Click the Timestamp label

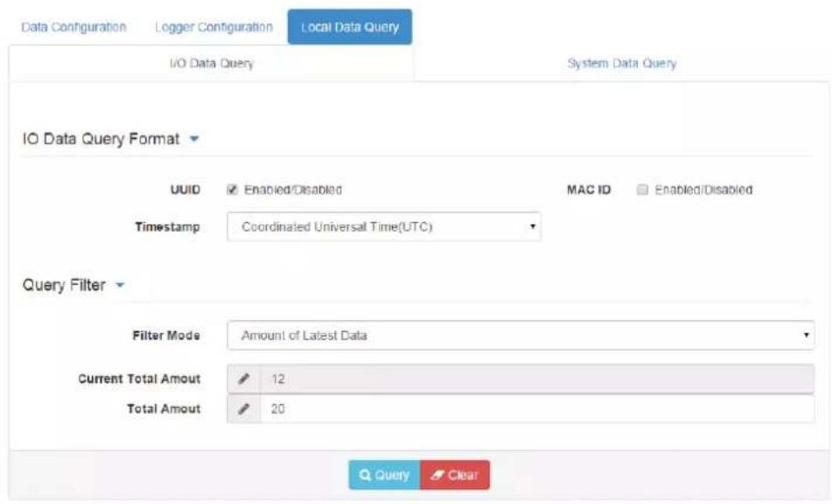point(167,227)
